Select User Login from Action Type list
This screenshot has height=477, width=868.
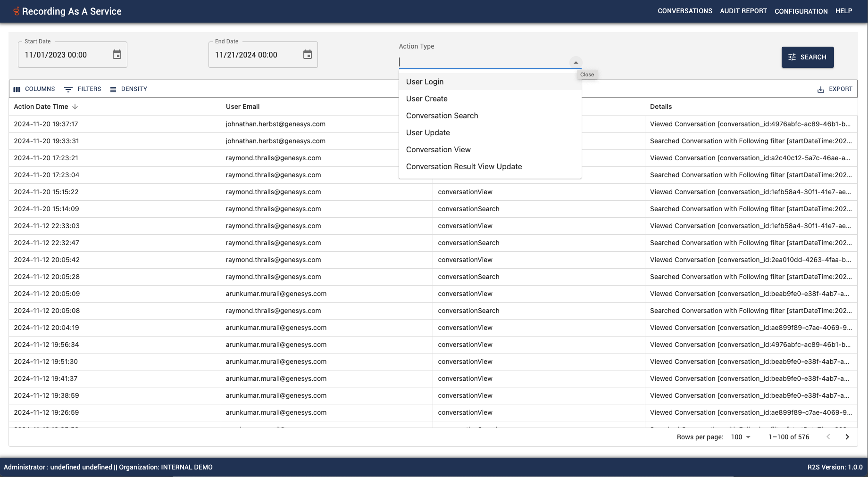pos(425,82)
